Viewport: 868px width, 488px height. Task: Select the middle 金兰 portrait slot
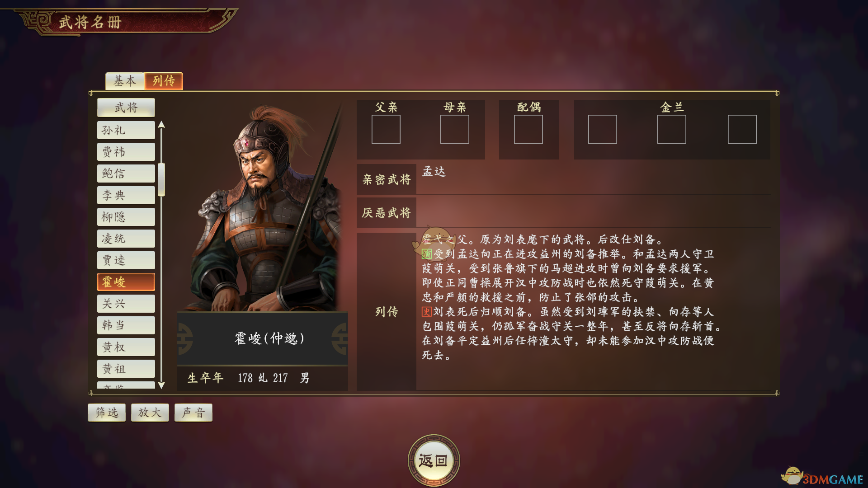(671, 129)
